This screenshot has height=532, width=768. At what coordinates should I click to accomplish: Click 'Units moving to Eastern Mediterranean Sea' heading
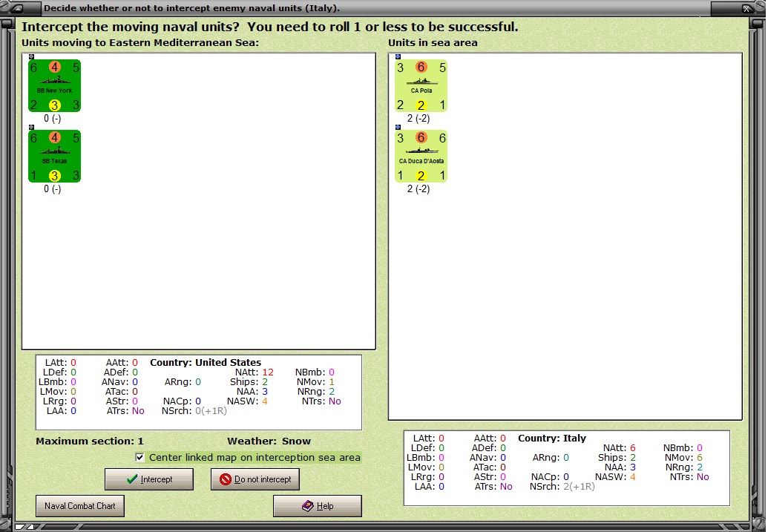(140, 42)
